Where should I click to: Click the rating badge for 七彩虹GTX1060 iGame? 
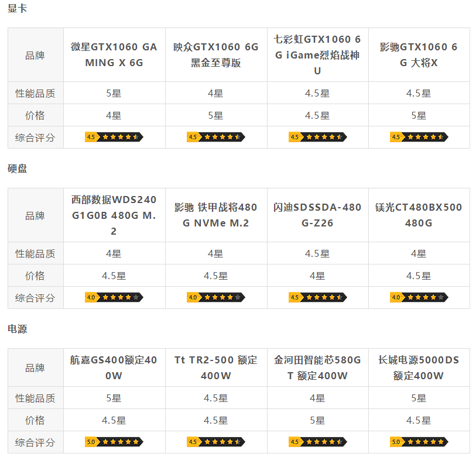[317, 137]
